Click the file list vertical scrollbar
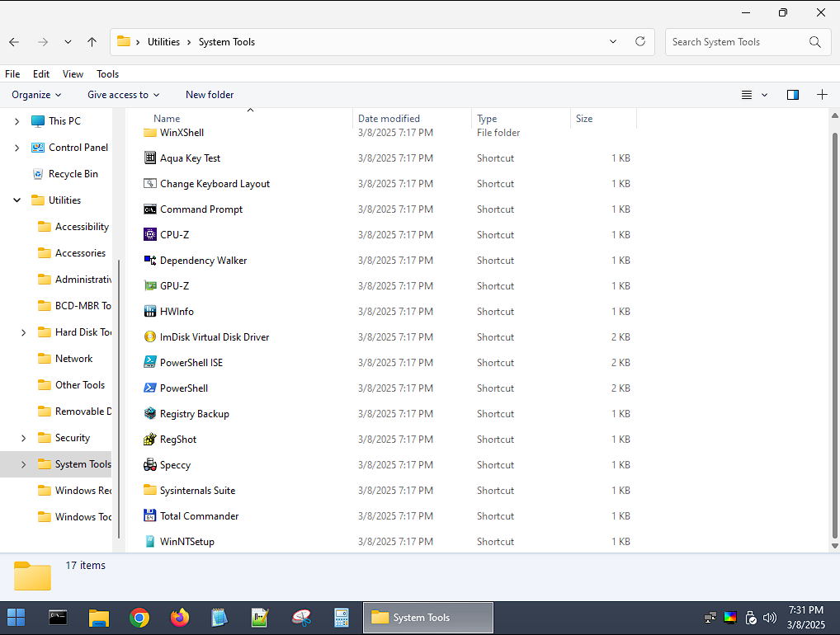 [x=834, y=330]
